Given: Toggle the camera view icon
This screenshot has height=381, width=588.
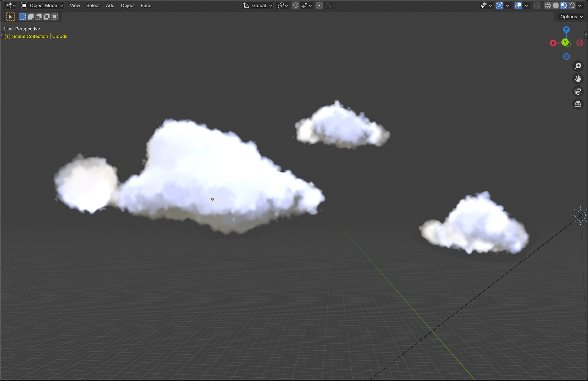Looking at the screenshot, I should 578,92.
